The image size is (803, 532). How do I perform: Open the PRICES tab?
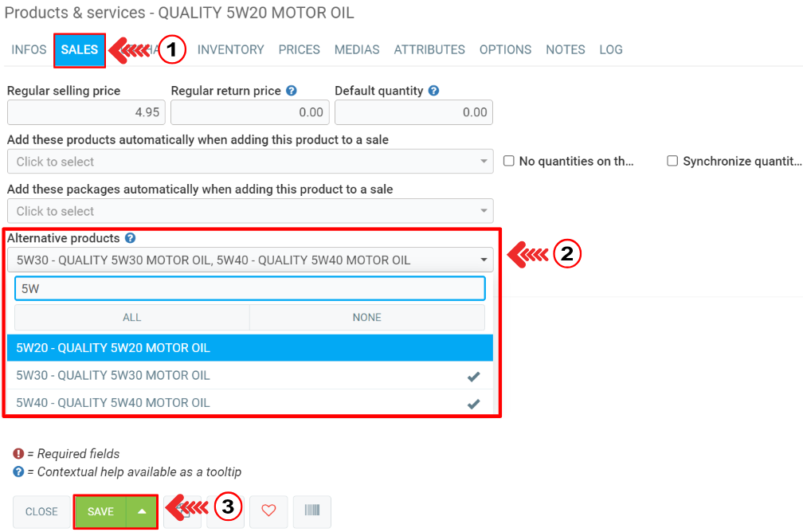coord(299,49)
